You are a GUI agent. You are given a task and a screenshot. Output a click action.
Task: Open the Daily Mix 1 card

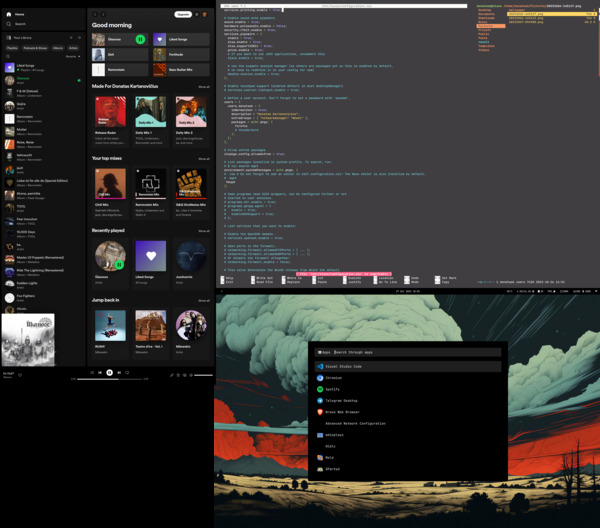151,120
